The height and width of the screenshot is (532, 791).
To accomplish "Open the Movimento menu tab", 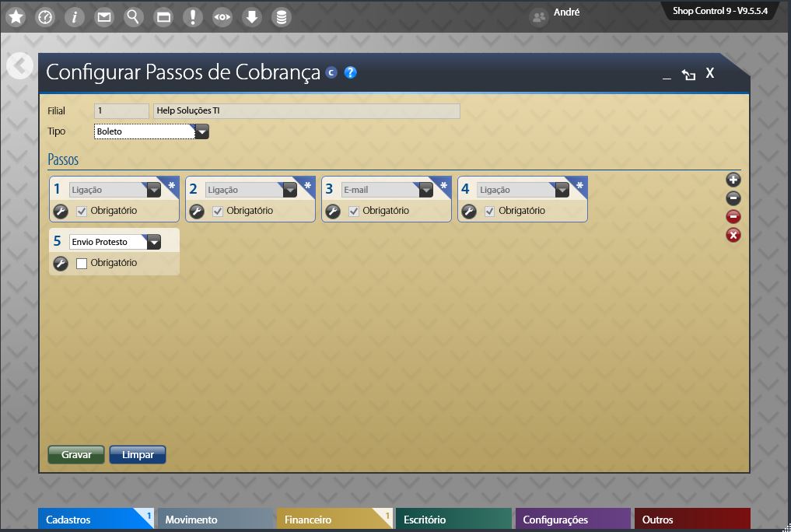I will click(x=216, y=520).
